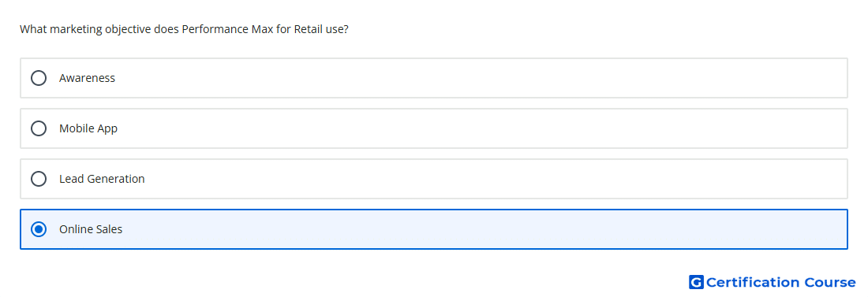Click the blue G logo icon
868x297 pixels.
click(696, 282)
